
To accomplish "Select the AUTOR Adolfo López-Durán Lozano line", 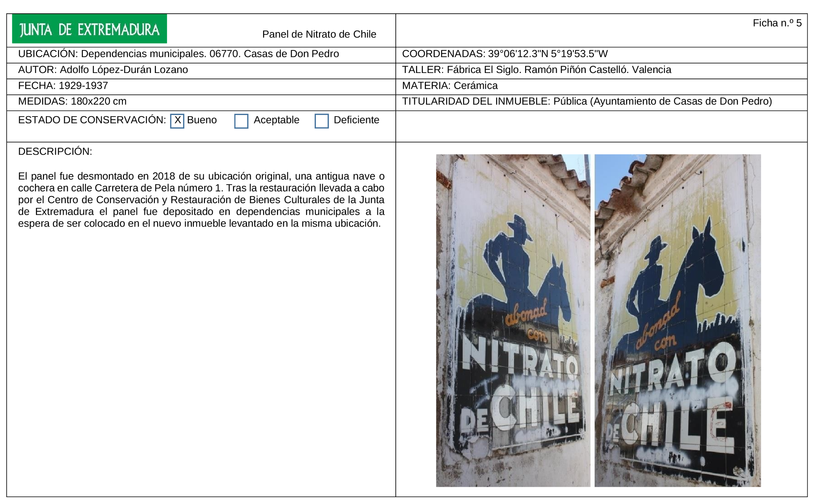I will pos(103,70).
